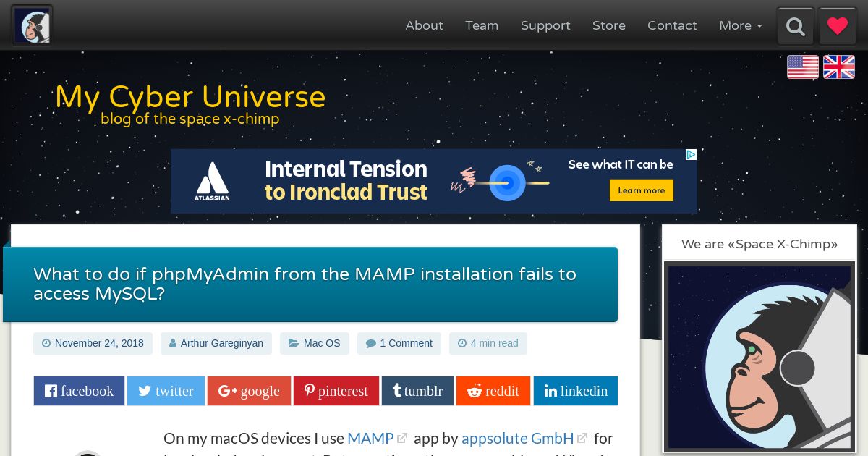
Task: Share the post on facebook
Action: point(79,391)
